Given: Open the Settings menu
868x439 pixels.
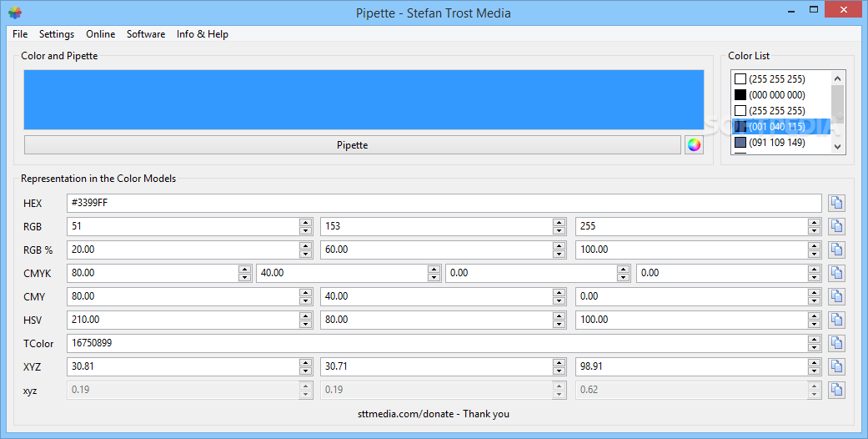Looking at the screenshot, I should click(57, 34).
